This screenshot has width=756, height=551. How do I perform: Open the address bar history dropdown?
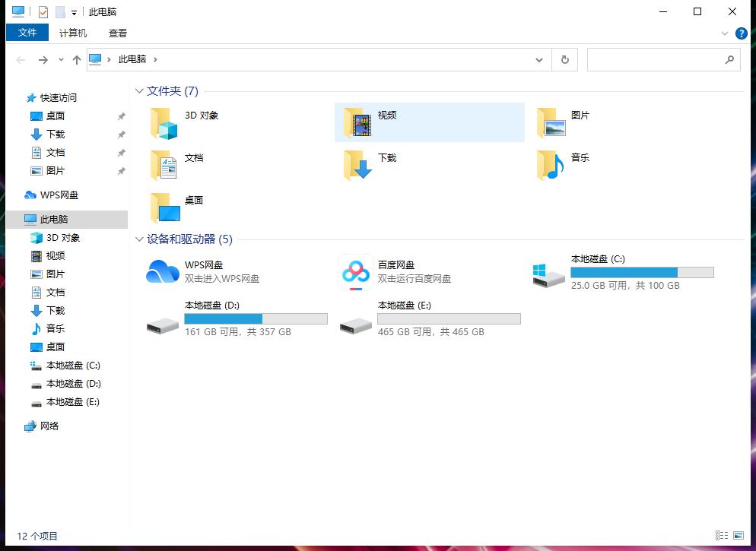539,60
